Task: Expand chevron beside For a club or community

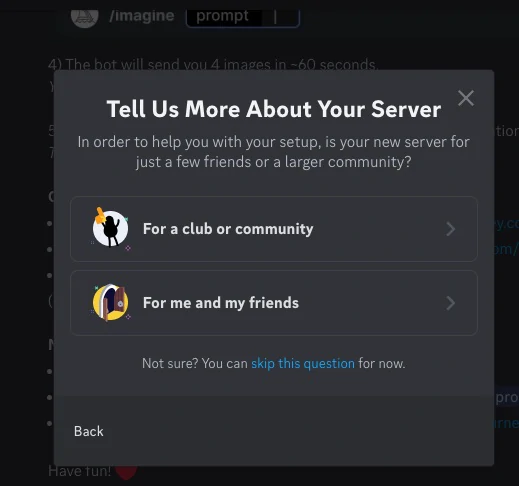Action: click(451, 229)
